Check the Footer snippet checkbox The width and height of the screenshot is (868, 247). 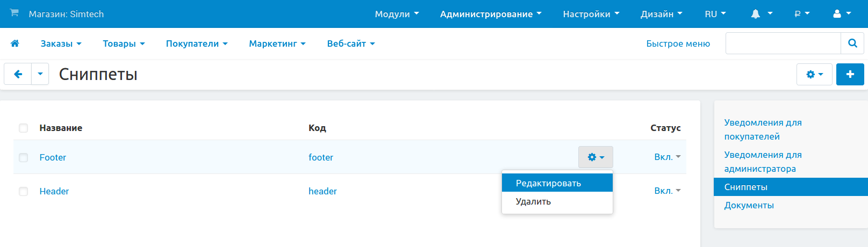pos(23,157)
